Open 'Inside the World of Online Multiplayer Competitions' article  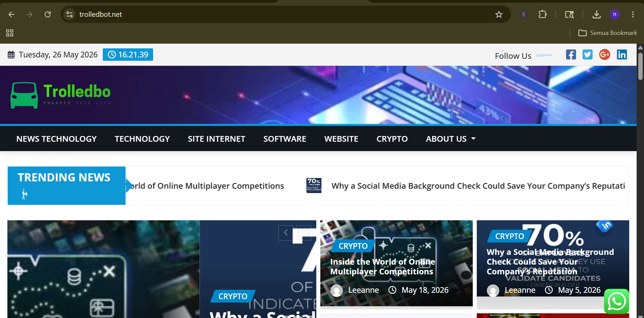[382, 267]
